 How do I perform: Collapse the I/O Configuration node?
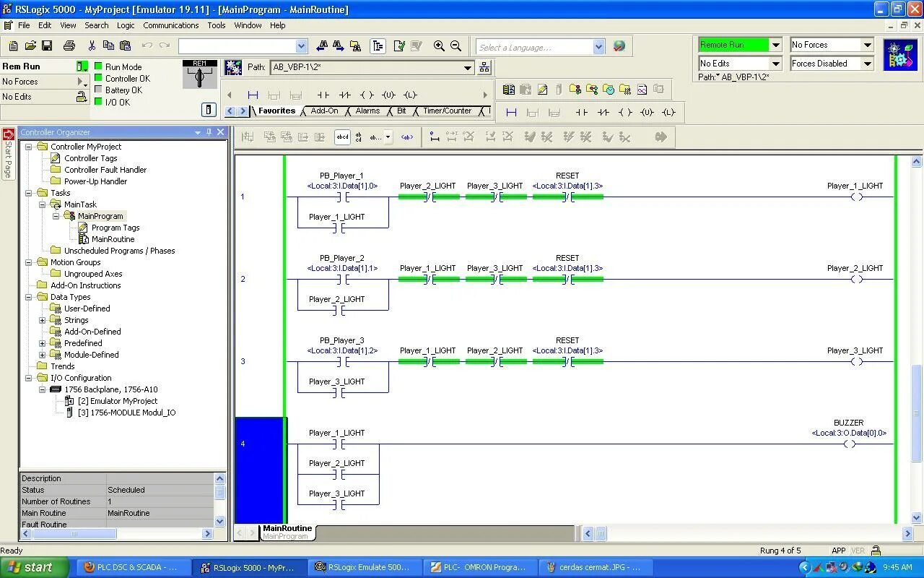pyautogui.click(x=29, y=378)
